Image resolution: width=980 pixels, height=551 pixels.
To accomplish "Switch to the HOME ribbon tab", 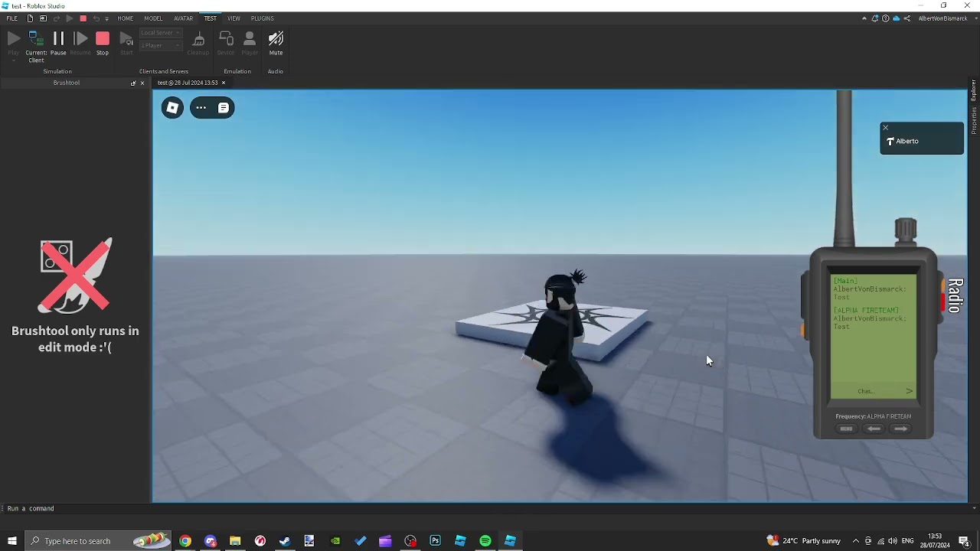I will tap(126, 18).
